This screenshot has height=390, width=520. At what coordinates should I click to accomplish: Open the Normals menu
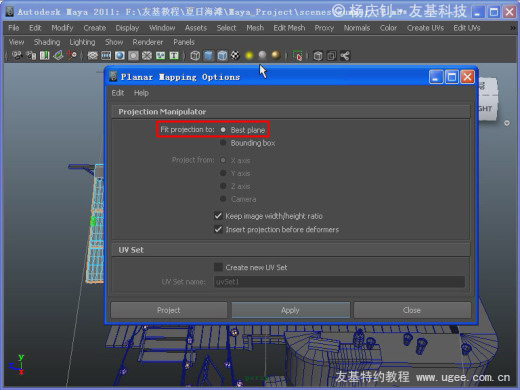point(357,28)
